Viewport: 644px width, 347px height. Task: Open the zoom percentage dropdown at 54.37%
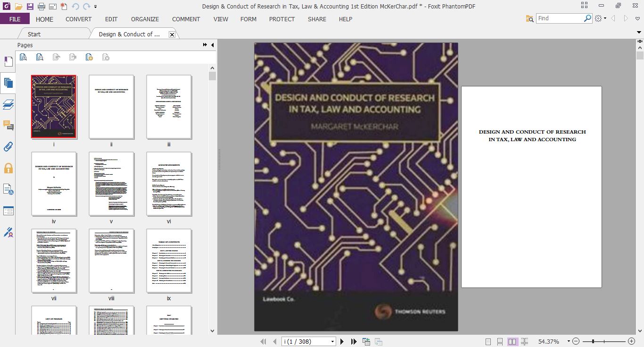click(569, 341)
